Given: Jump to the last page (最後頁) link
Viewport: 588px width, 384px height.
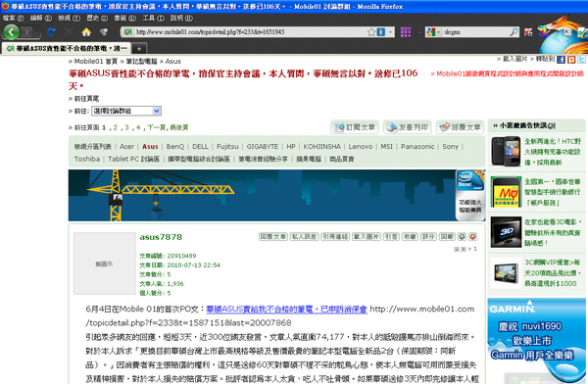Looking at the screenshot, I should [x=179, y=127].
